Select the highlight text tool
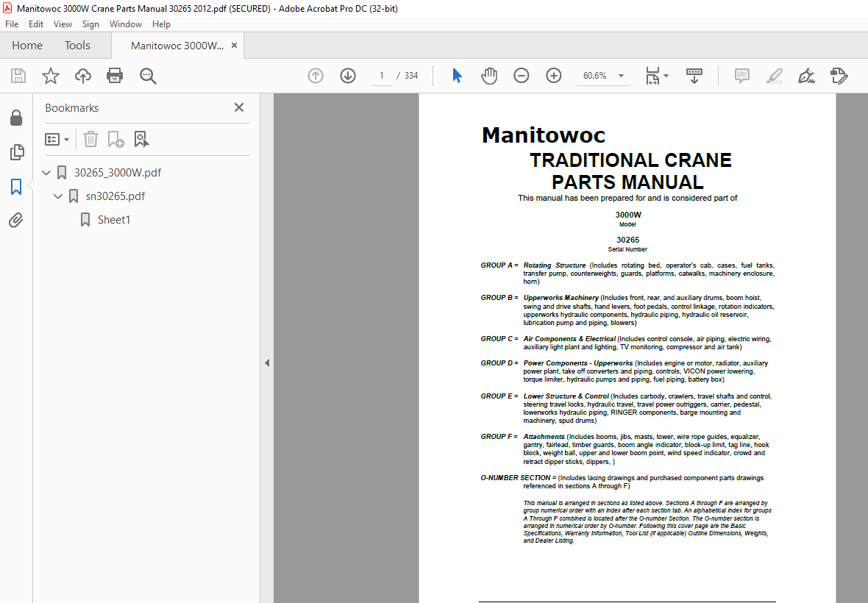Viewport: 868px width, 603px height. 775,76
